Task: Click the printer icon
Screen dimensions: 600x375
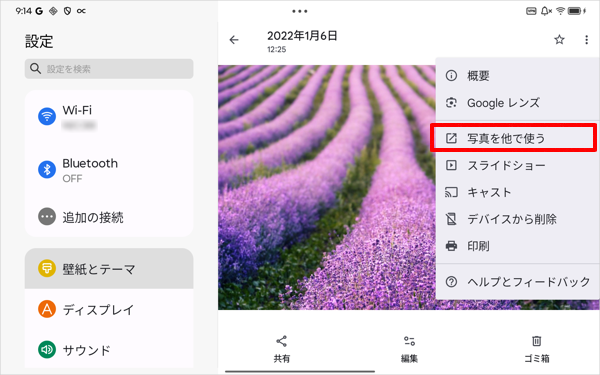Action: pyautogui.click(x=451, y=246)
